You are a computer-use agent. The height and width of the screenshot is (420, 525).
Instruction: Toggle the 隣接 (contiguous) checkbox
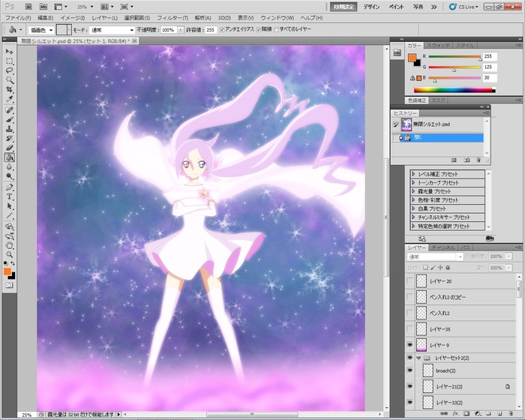(x=259, y=29)
